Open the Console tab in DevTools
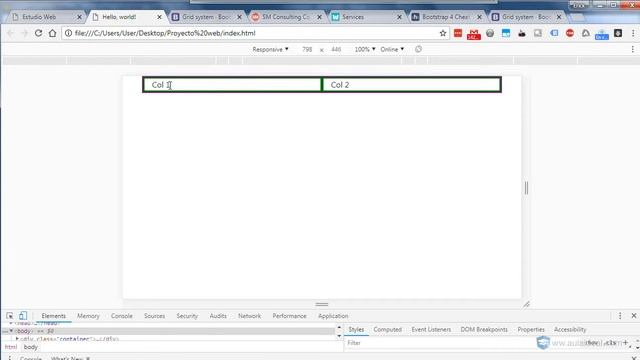Image resolution: width=640 pixels, height=360 pixels. pyautogui.click(x=122, y=316)
